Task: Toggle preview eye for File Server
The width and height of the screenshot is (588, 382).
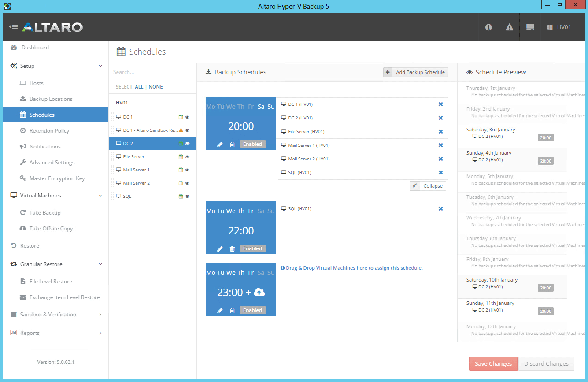Action: click(x=187, y=157)
